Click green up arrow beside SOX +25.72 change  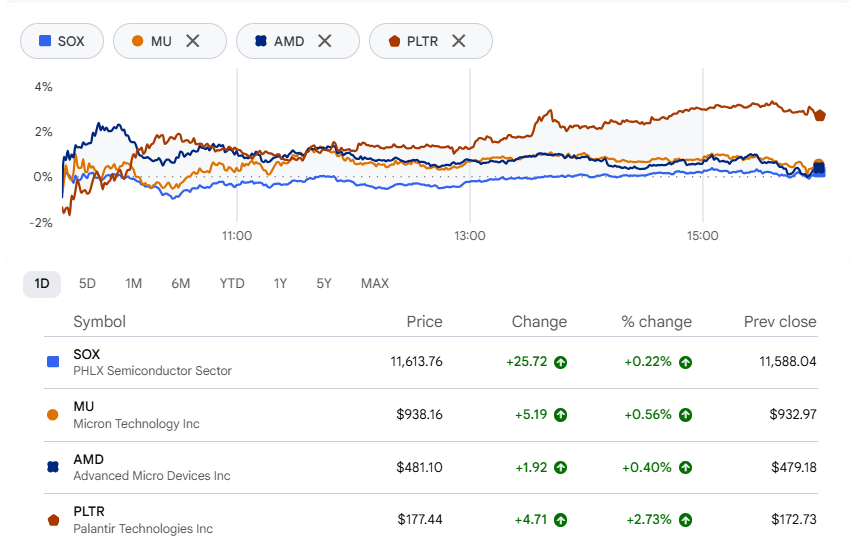pyautogui.click(x=560, y=362)
